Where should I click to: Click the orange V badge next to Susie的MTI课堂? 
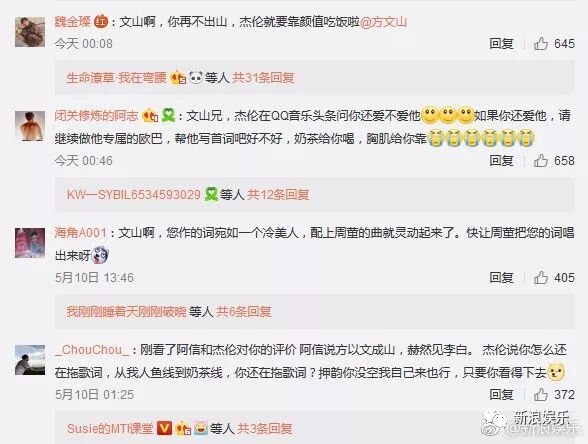point(164,428)
